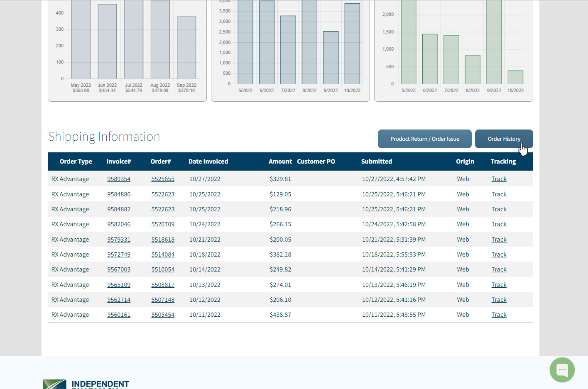
Task: View order 5507148
Action: [x=163, y=300]
